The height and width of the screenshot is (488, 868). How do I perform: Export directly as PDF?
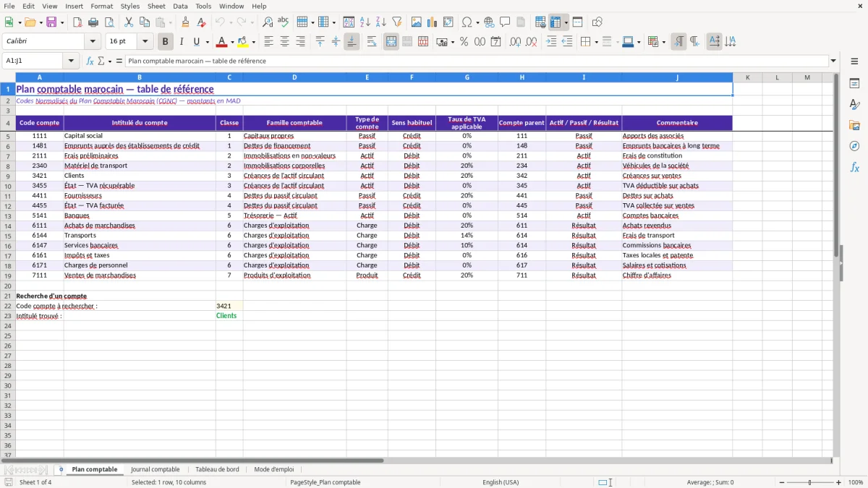[77, 22]
